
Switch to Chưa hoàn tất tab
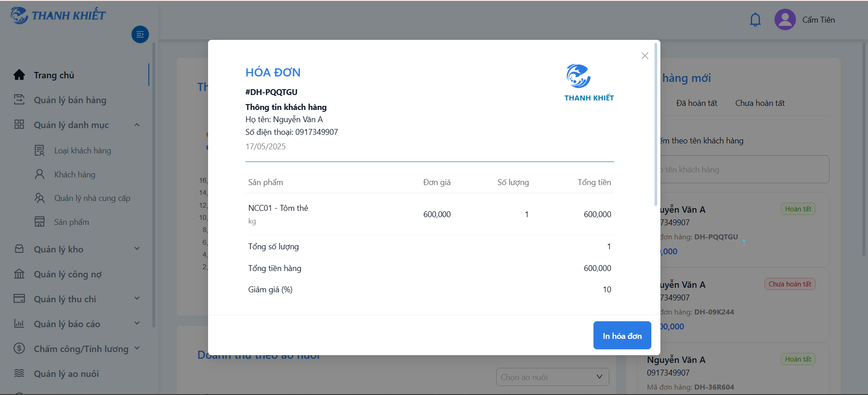tap(760, 103)
